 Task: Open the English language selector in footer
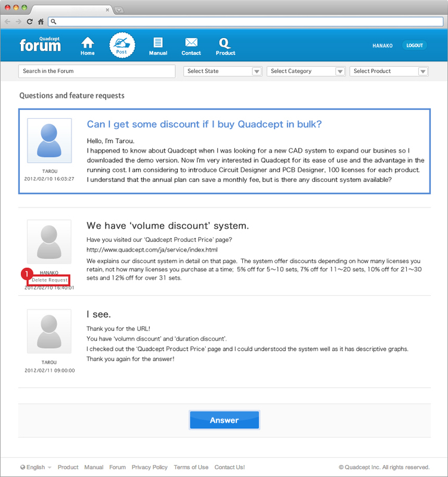pyautogui.click(x=36, y=467)
